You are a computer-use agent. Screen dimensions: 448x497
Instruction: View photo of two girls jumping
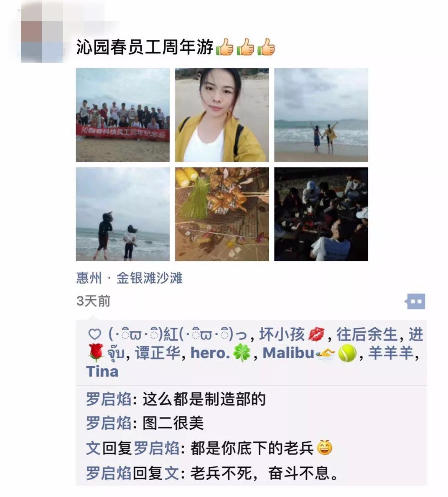click(123, 214)
